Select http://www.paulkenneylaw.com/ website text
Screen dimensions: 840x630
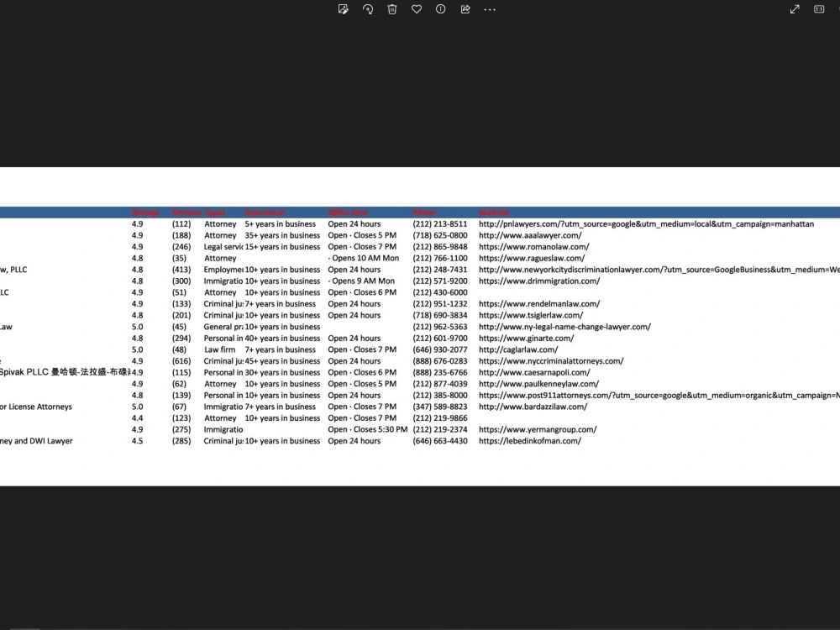pos(538,384)
